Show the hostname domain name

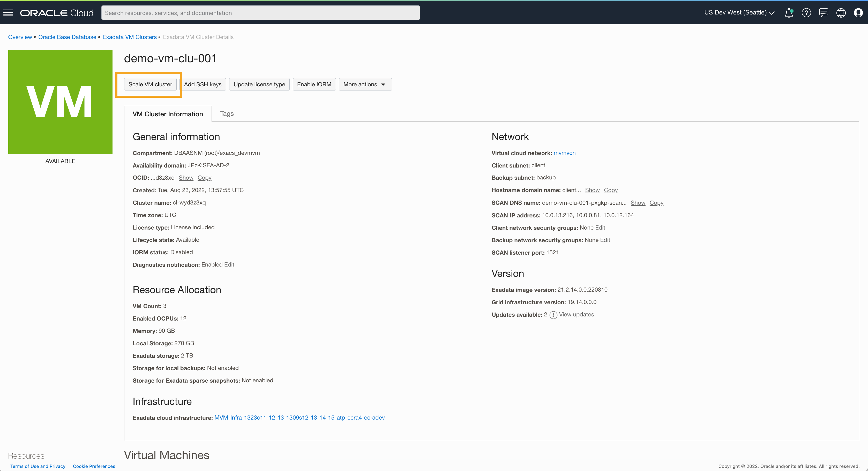coord(592,190)
